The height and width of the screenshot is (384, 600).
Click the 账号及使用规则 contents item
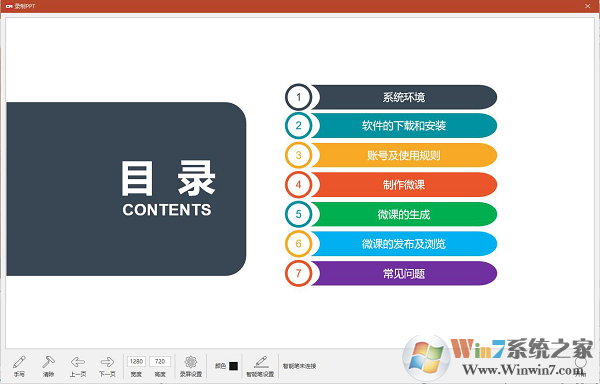404,155
